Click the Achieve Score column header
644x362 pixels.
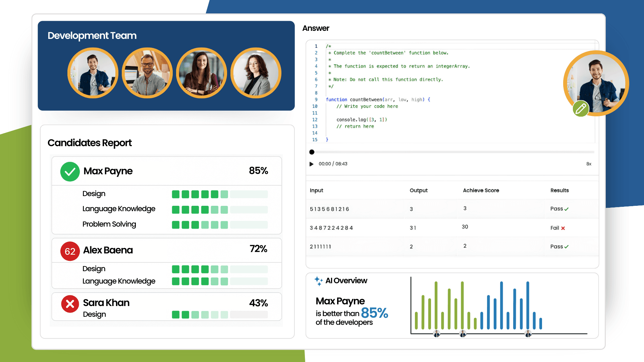[x=481, y=190]
